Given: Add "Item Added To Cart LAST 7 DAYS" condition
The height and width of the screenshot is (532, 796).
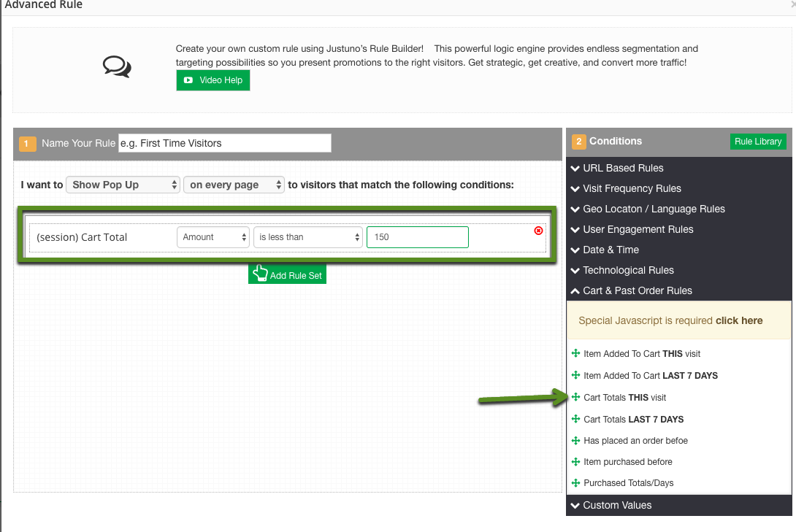Looking at the screenshot, I should [645, 375].
